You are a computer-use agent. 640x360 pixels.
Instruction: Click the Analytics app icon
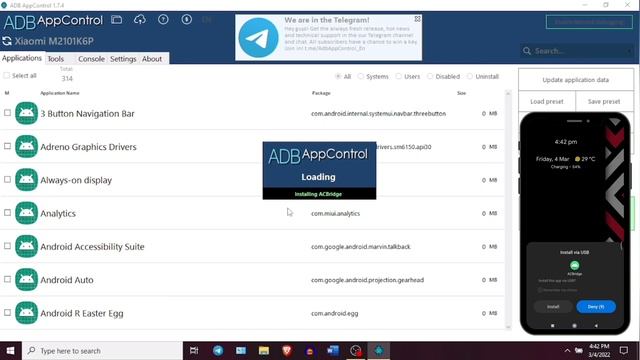coord(27,213)
